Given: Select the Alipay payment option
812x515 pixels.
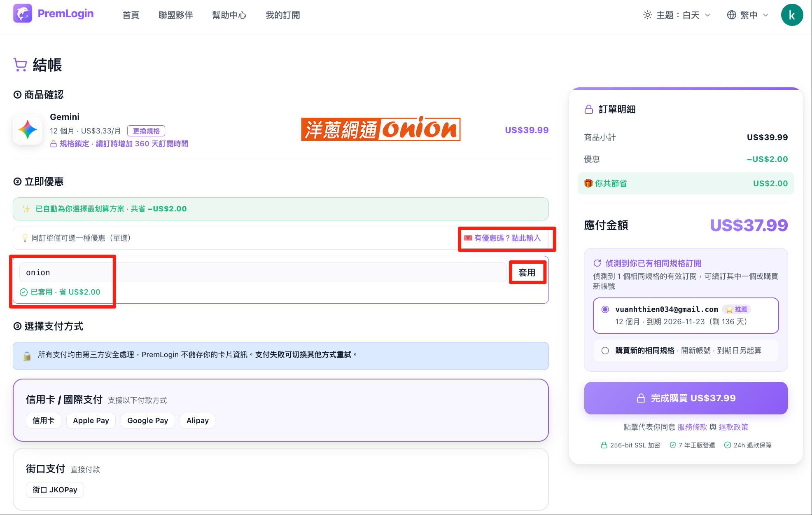Looking at the screenshot, I should (x=198, y=421).
